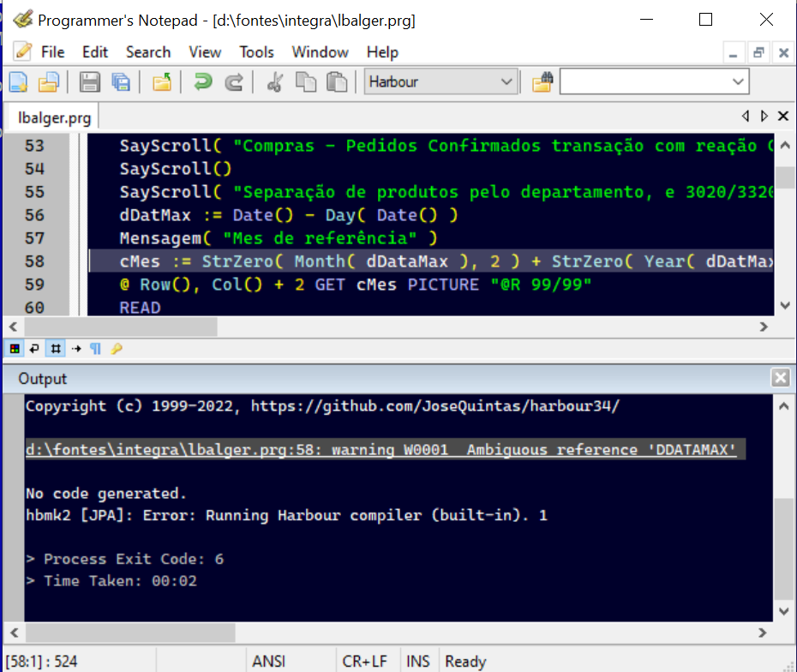This screenshot has width=797, height=672.
Task: Click the ANSI encoding status bar entry
Action: tap(269, 662)
